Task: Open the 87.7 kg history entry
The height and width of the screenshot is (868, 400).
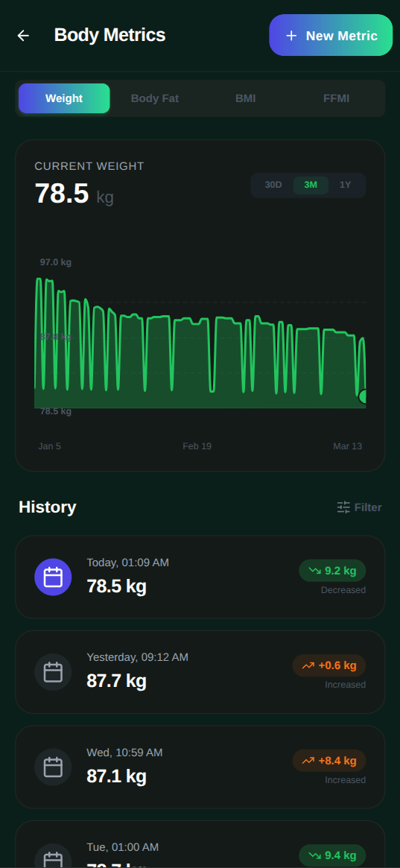Action: click(200, 672)
